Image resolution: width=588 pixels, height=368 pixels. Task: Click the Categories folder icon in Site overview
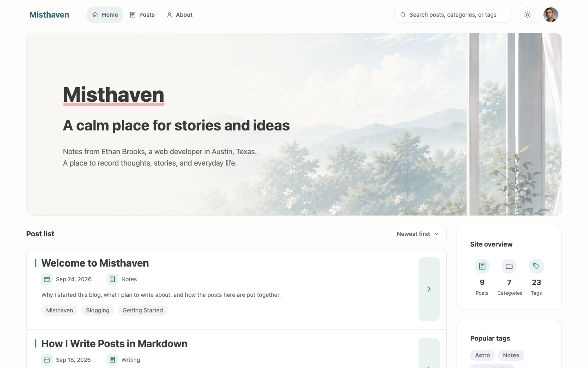pyautogui.click(x=509, y=266)
